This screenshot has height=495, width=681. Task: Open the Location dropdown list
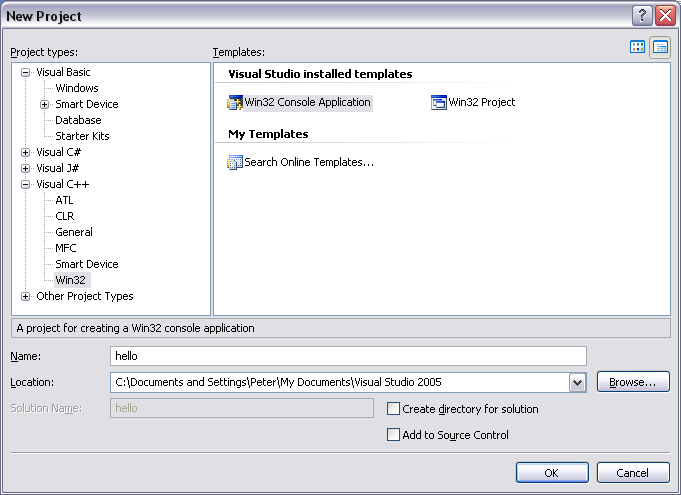(x=577, y=382)
